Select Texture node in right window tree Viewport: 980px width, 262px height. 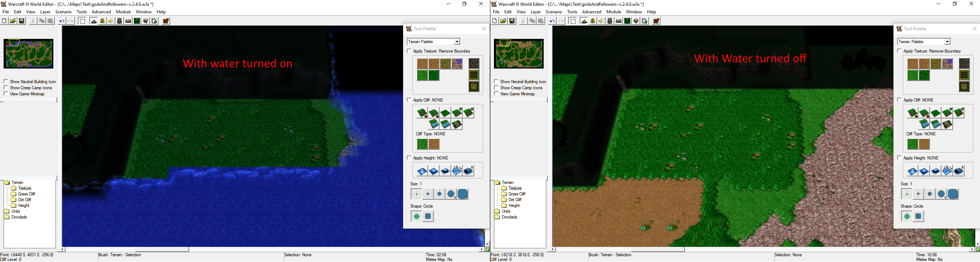[x=515, y=188]
